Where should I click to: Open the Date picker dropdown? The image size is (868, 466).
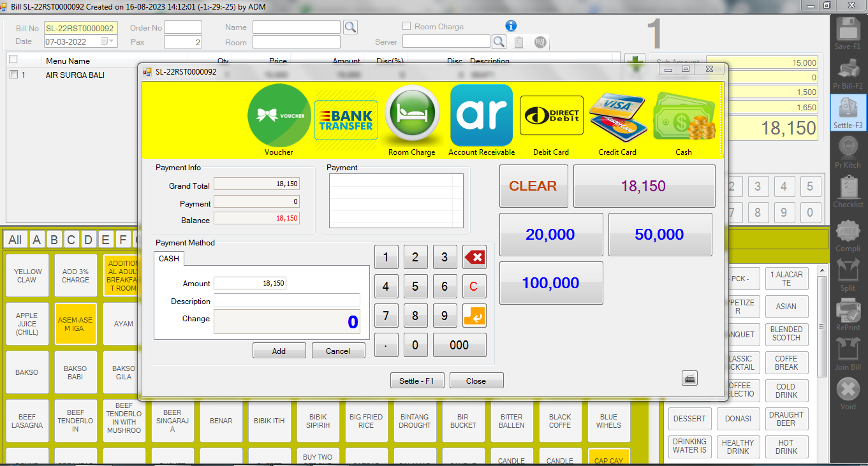click(108, 41)
